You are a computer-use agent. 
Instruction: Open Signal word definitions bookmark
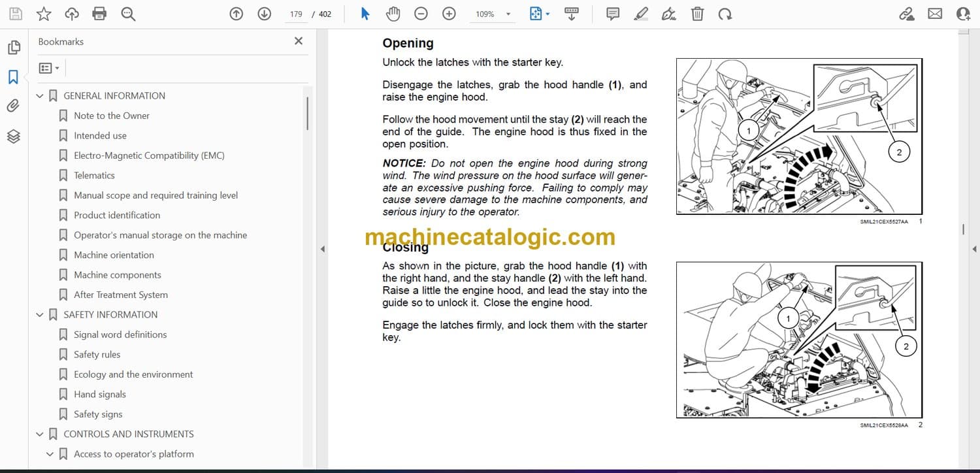coord(120,334)
